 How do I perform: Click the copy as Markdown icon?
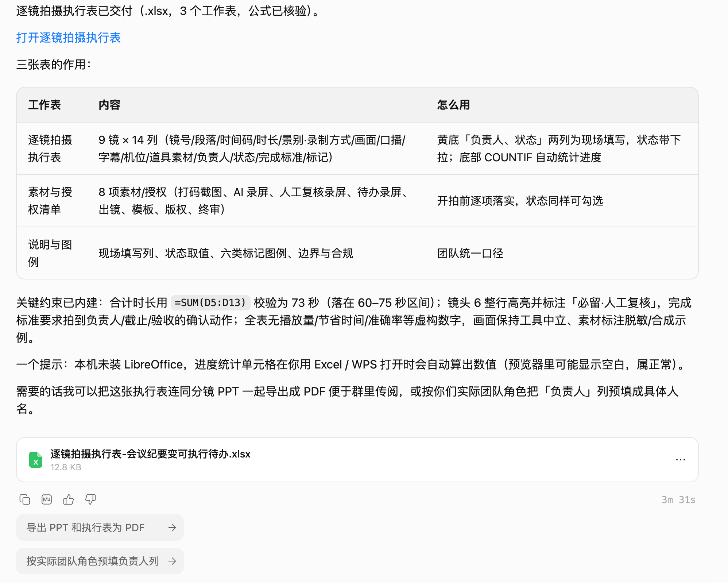tap(47, 499)
